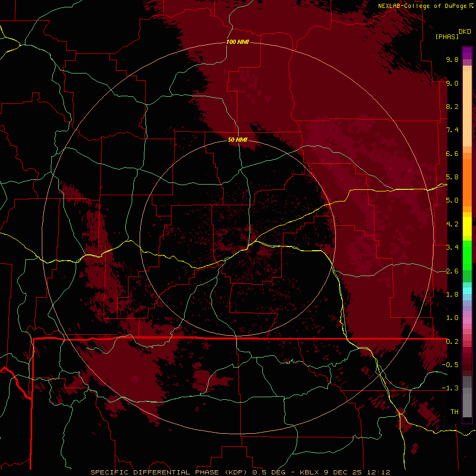Click the TH legend label
This screenshot has height=476, width=476.
tap(454, 412)
